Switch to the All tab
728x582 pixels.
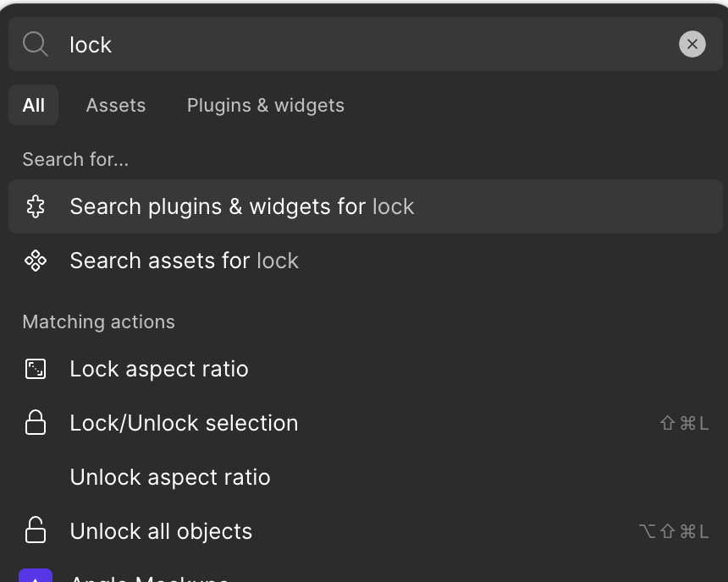33,105
